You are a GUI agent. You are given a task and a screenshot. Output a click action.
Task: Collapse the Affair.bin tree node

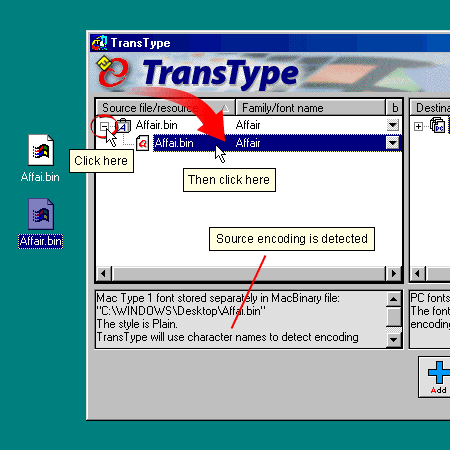104,126
